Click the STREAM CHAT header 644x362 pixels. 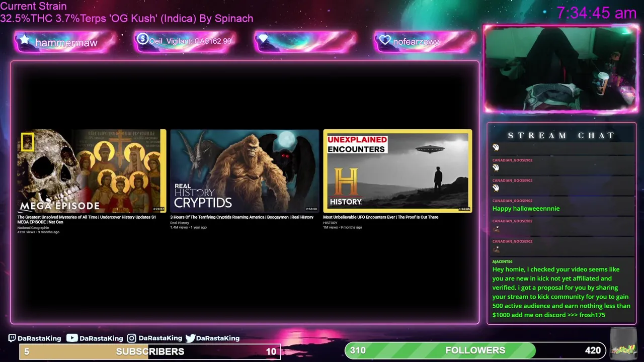pyautogui.click(x=561, y=135)
